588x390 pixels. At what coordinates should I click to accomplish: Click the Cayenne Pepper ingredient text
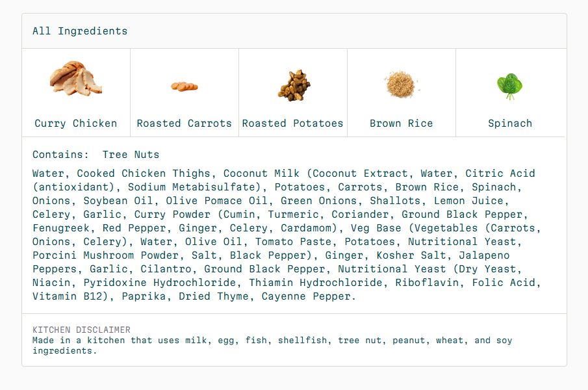306,296
